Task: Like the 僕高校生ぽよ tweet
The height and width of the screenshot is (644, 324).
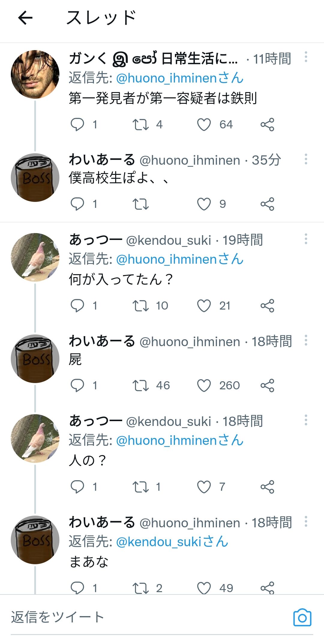Action: 204,204
